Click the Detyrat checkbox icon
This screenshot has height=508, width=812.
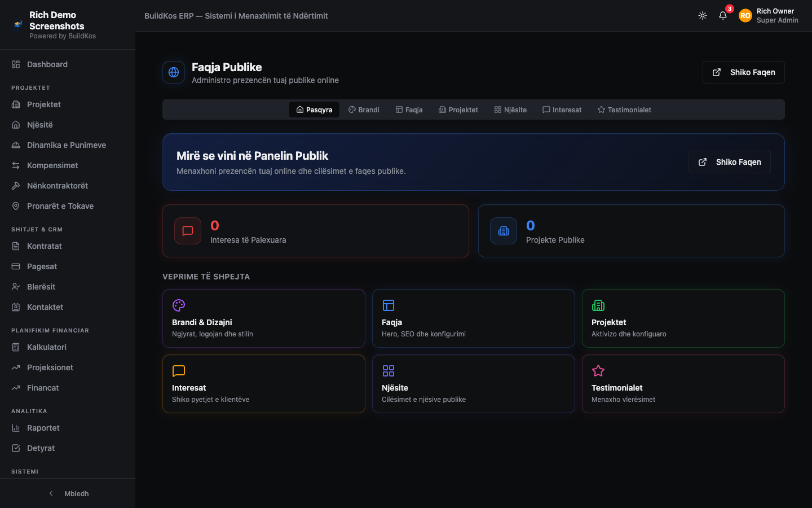pyautogui.click(x=16, y=448)
